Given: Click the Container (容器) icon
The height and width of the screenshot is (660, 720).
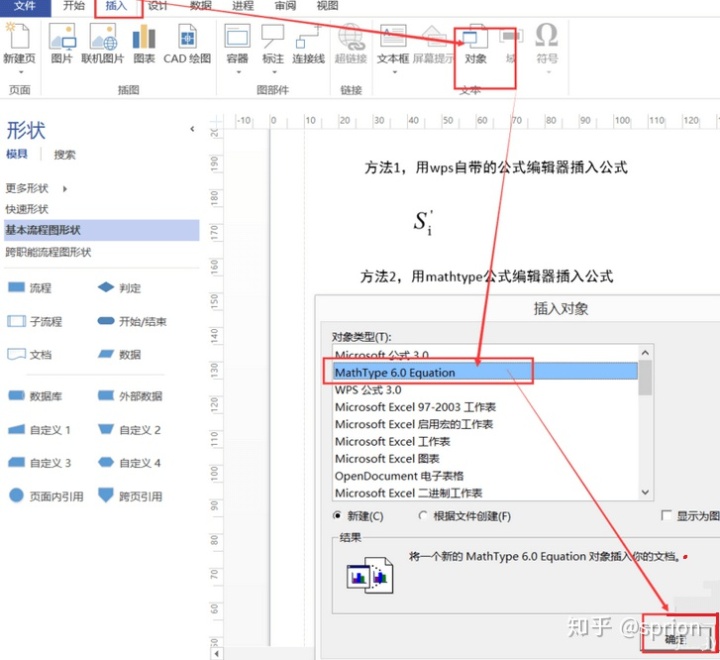Looking at the screenshot, I should tap(237, 37).
